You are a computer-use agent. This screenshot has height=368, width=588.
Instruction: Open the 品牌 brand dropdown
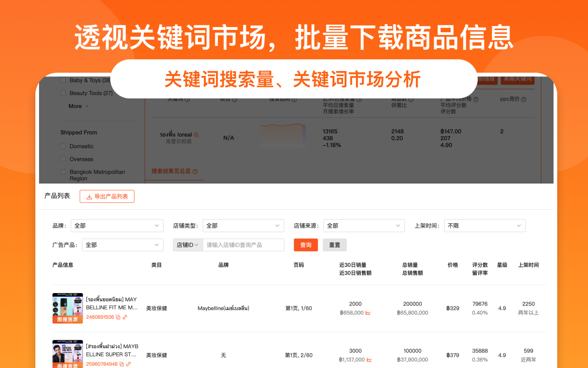pos(117,225)
